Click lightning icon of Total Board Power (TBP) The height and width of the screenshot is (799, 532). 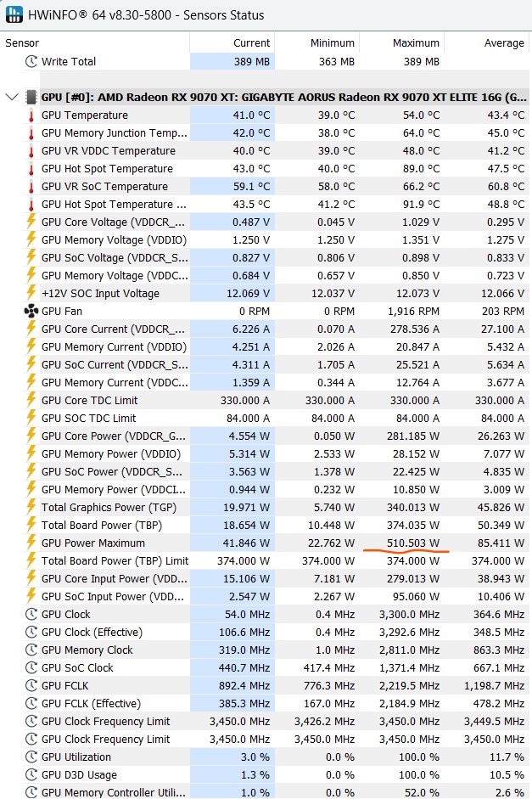pyautogui.click(x=31, y=525)
